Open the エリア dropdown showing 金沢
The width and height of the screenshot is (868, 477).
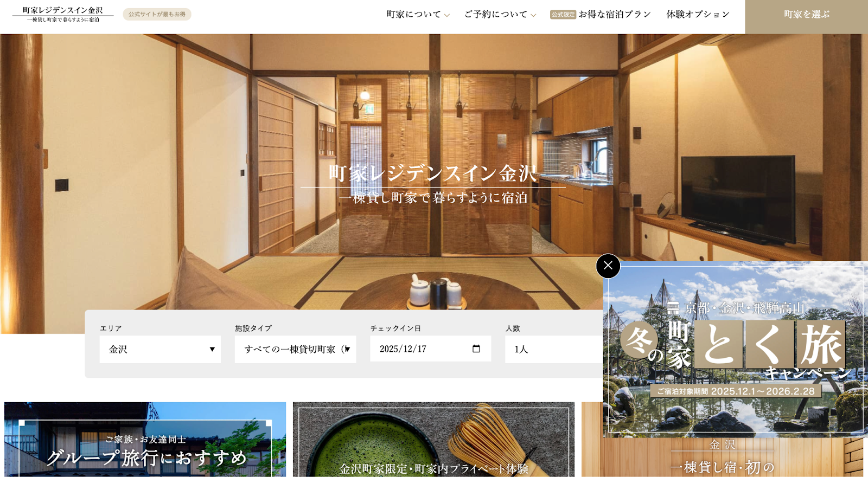(x=160, y=349)
